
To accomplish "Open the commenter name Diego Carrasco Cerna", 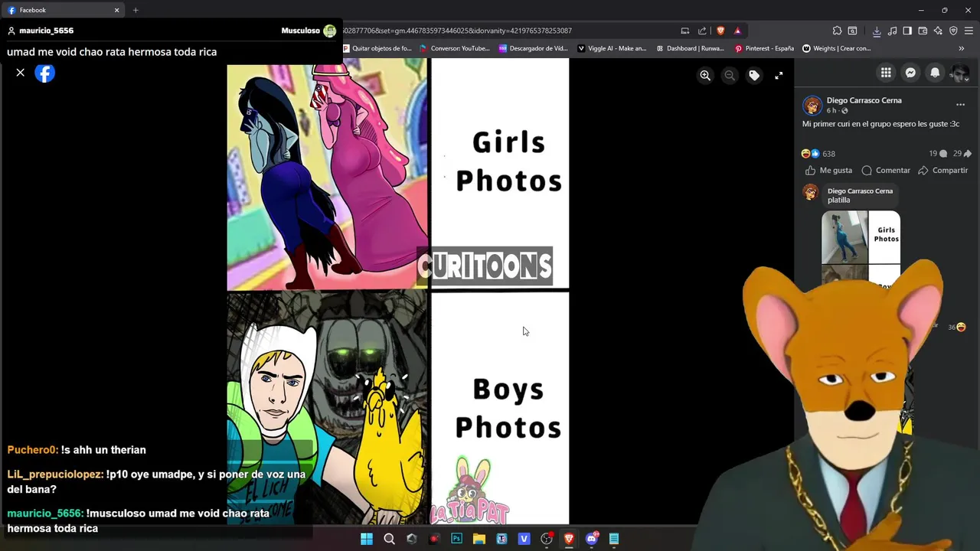I will tap(860, 191).
